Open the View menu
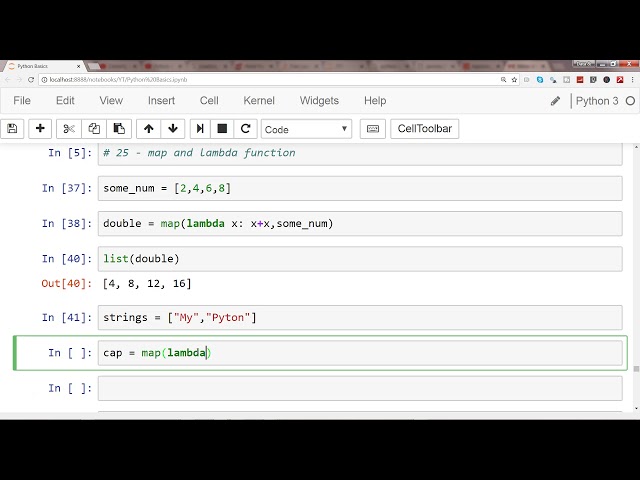Viewport: 640px width, 480px height. click(x=111, y=100)
